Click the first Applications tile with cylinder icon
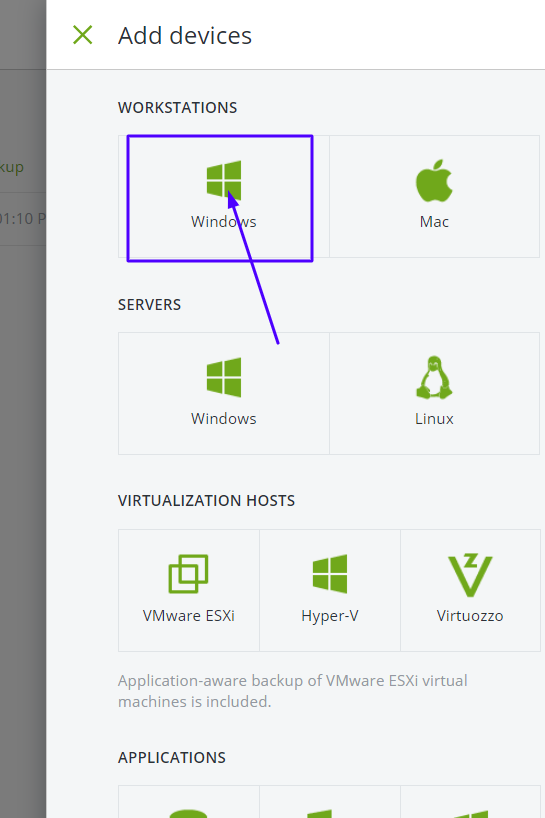 [x=189, y=802]
